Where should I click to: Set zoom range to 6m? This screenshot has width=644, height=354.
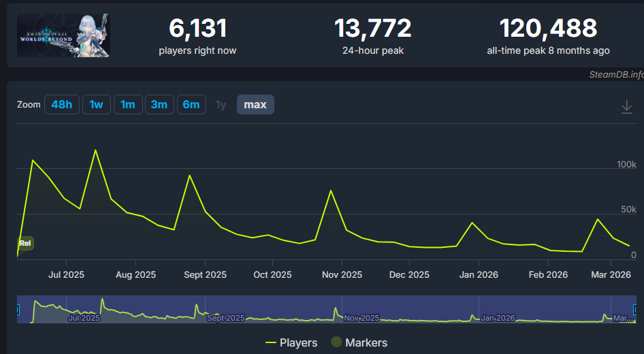click(x=191, y=104)
